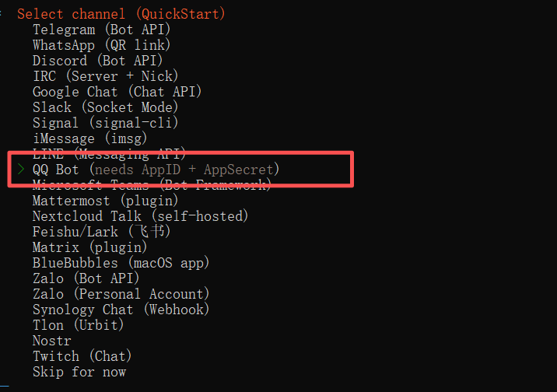Image resolution: width=557 pixels, height=392 pixels.
Task: Select Slack (Socket Mode) channel
Action: tap(105, 107)
